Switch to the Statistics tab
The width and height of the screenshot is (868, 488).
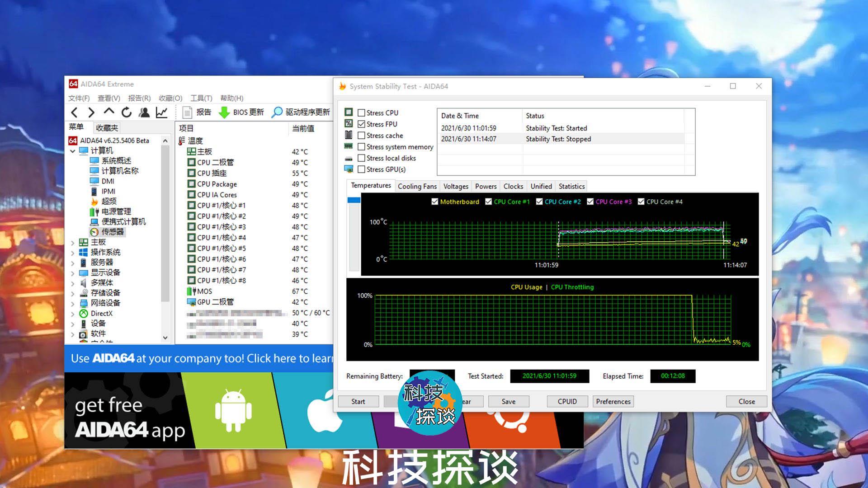click(571, 186)
